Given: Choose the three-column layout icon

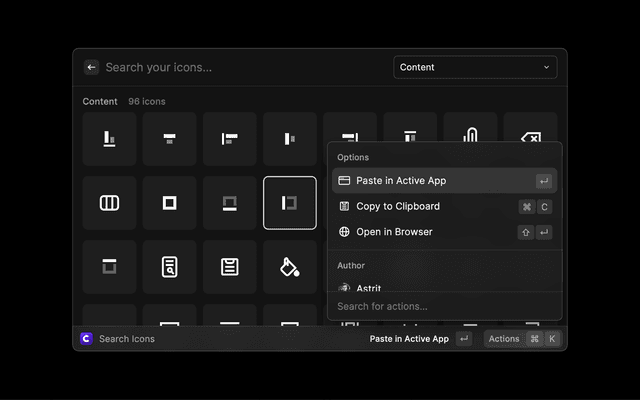Looking at the screenshot, I should point(109,203).
